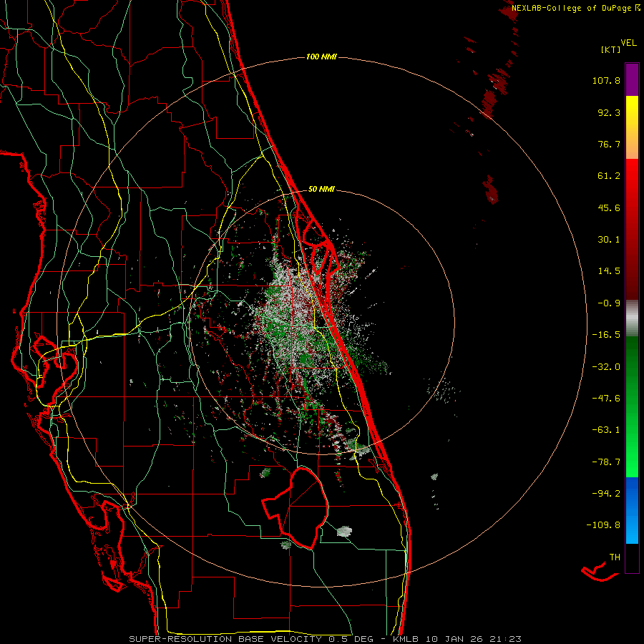
Task: Click the -32.0 scale value
Action: (606, 367)
